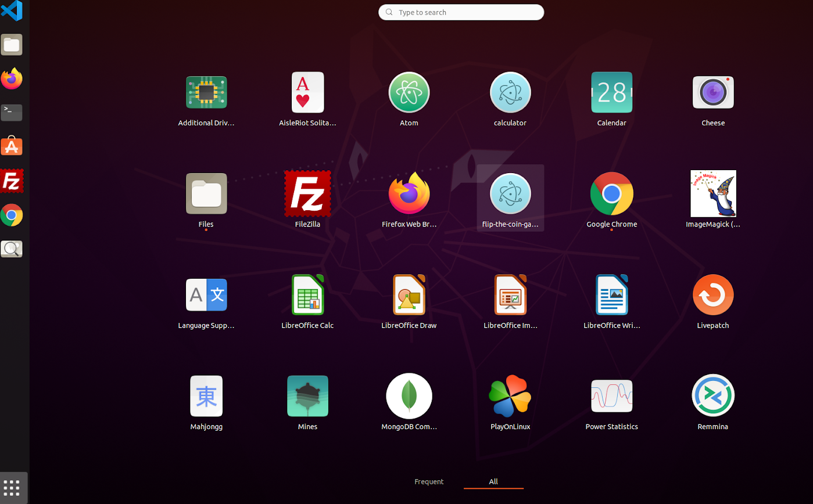
Task: Toggle the Show Applications grid button
Action: point(12,488)
